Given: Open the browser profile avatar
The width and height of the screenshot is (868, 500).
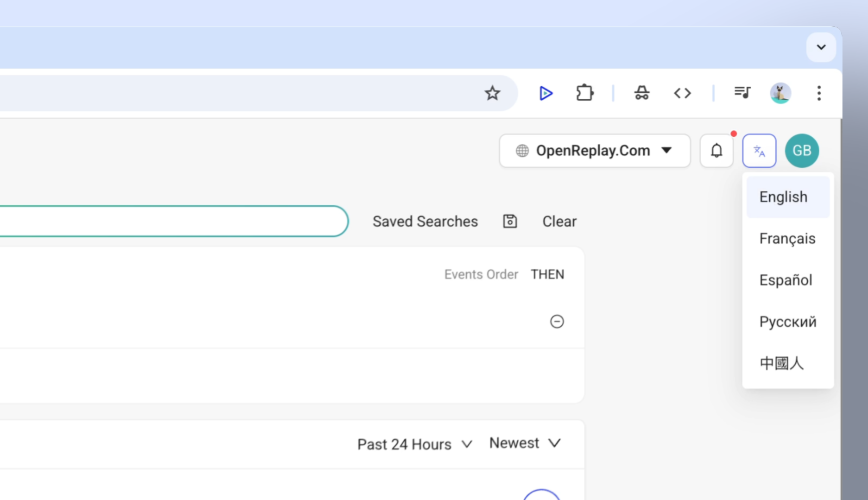Looking at the screenshot, I should (780, 93).
